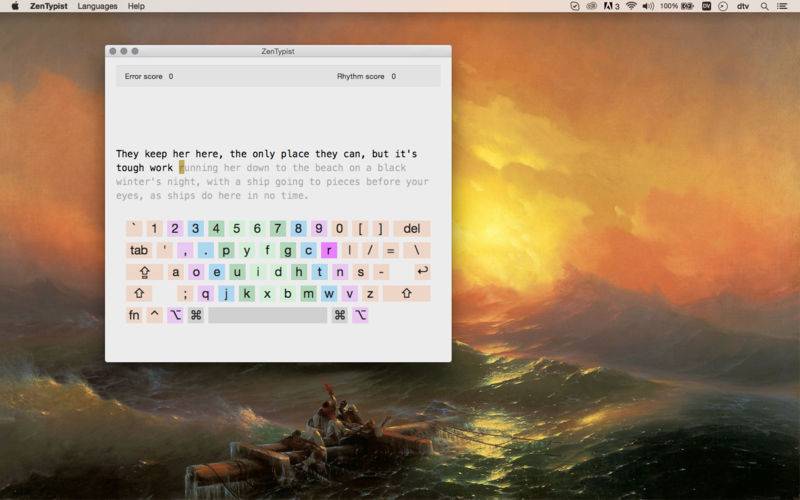Open the Wi-Fi status icon

pos(631,6)
